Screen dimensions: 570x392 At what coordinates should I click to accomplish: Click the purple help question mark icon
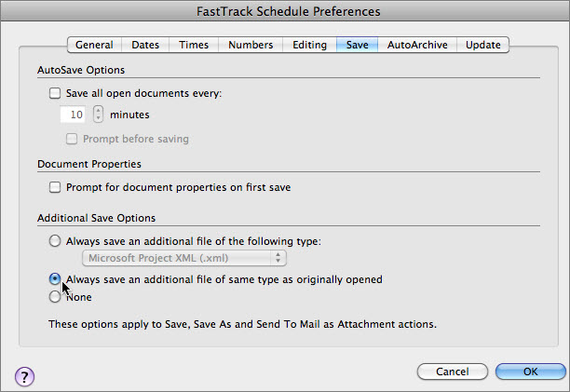[x=25, y=376]
